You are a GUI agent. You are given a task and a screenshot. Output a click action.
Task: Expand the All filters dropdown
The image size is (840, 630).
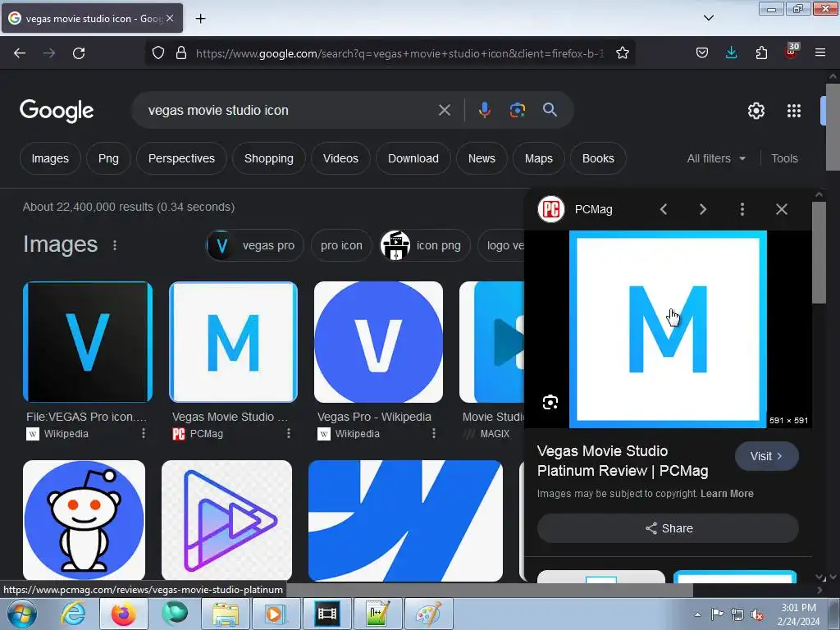[716, 158]
